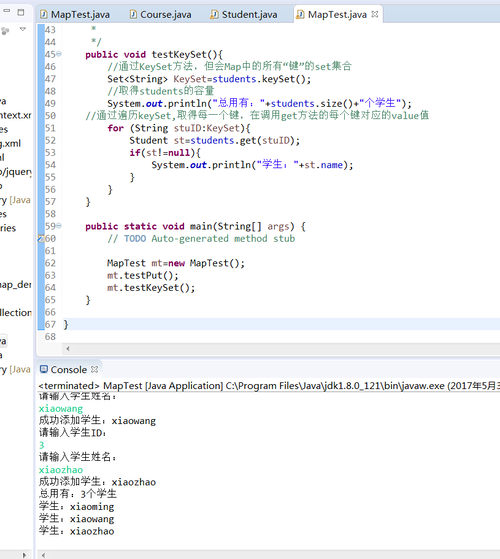Click the '学生: xiaoming' console line
Screen dimensions: 500x559
coord(77,506)
